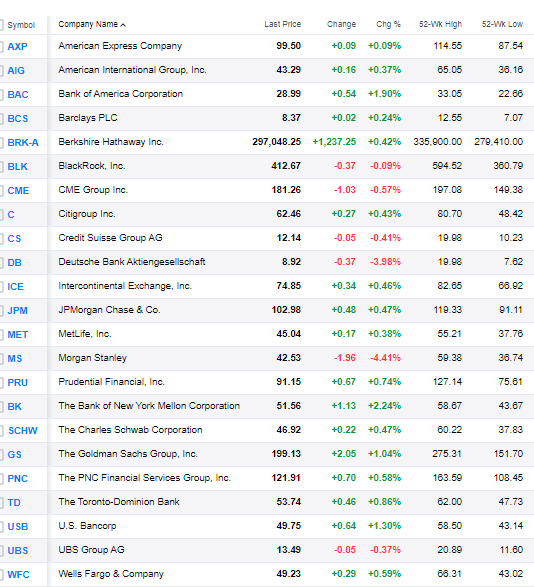
Task: Sort by Company Name column header
Action: point(92,24)
